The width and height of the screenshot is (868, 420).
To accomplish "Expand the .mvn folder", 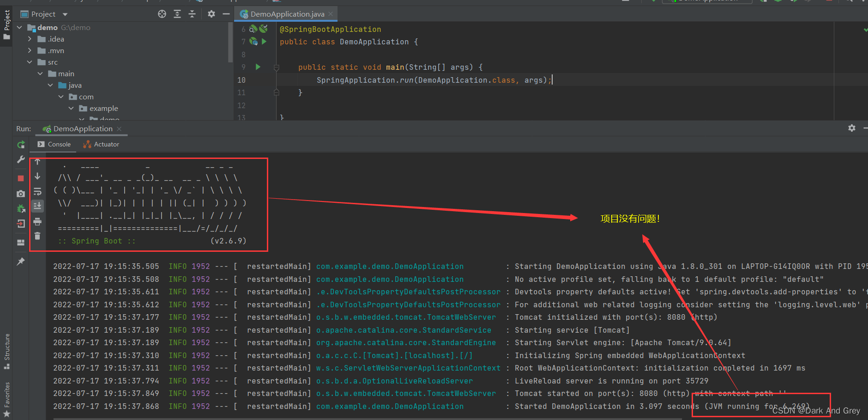I will [x=30, y=50].
